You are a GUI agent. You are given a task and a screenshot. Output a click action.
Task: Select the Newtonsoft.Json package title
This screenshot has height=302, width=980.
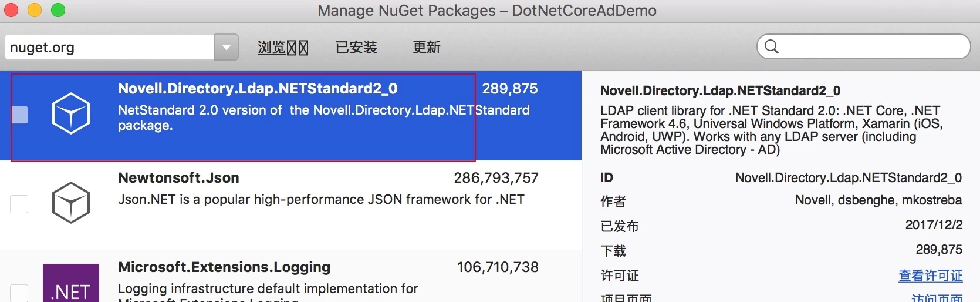(x=178, y=178)
